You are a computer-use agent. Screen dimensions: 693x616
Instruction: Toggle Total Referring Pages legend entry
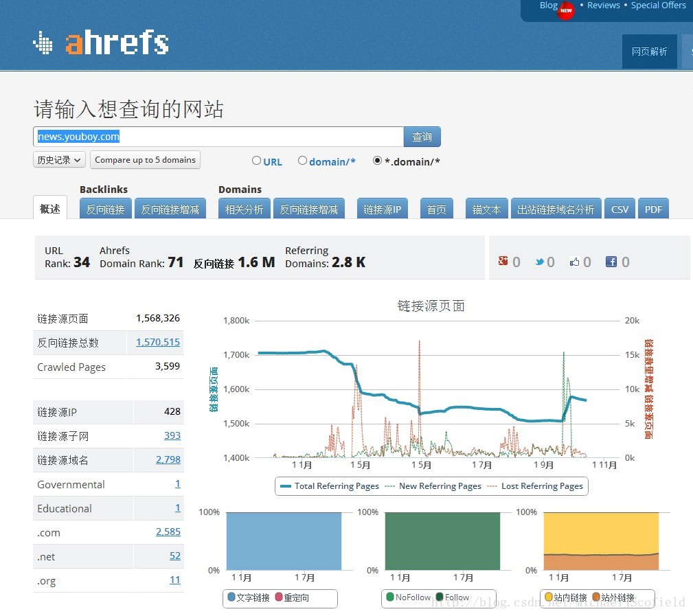(330, 486)
